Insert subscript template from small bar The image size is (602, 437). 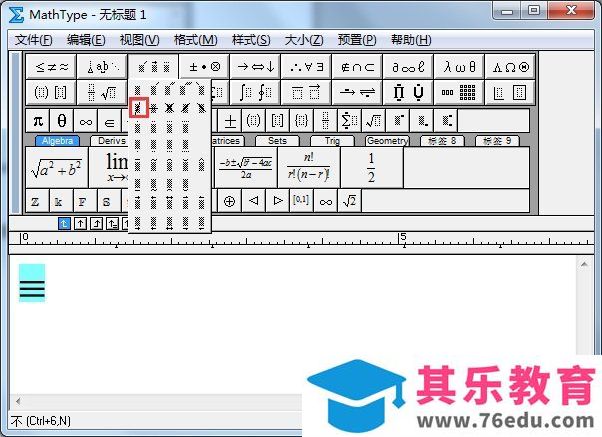(x=422, y=121)
